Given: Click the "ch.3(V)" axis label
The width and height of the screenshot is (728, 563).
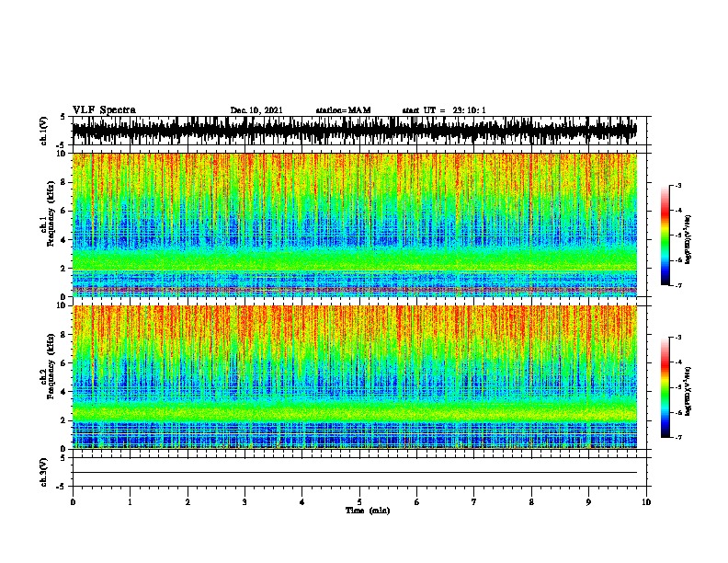Looking at the screenshot, I should tap(44, 472).
